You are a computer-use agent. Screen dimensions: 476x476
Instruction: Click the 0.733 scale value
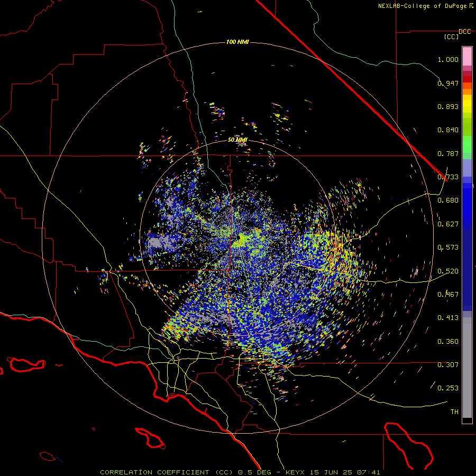[x=448, y=177]
